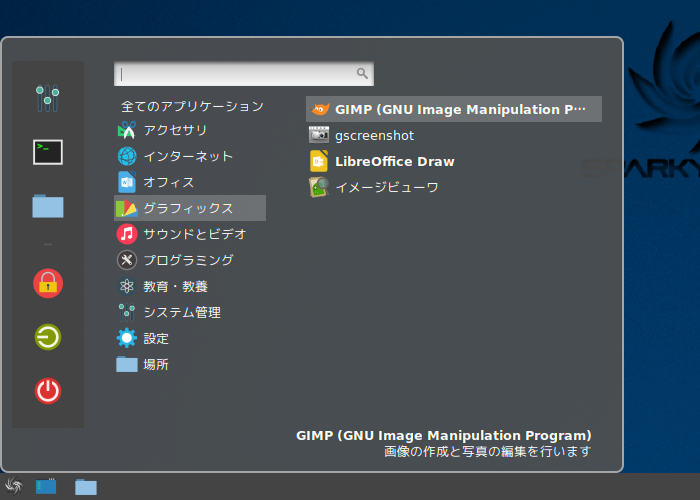Open the 設定 category

tap(190, 338)
